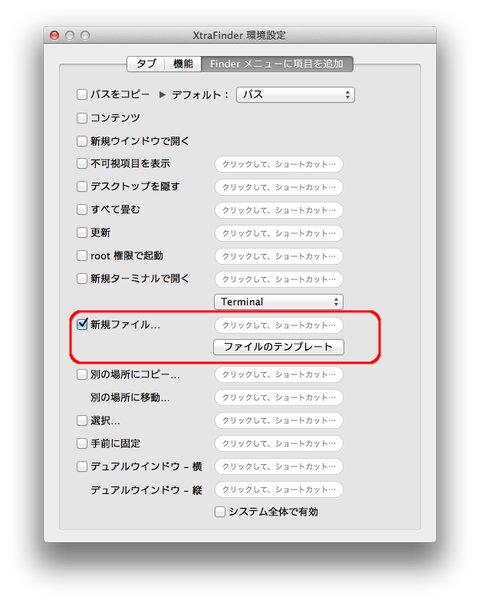This screenshot has height=603, width=480.
Task: Tick the 更新 checkbox
Action: (x=82, y=233)
